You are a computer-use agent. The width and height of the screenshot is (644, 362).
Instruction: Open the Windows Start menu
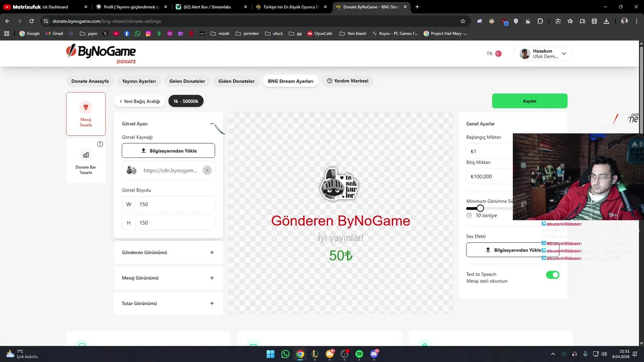pyautogui.click(x=270, y=354)
